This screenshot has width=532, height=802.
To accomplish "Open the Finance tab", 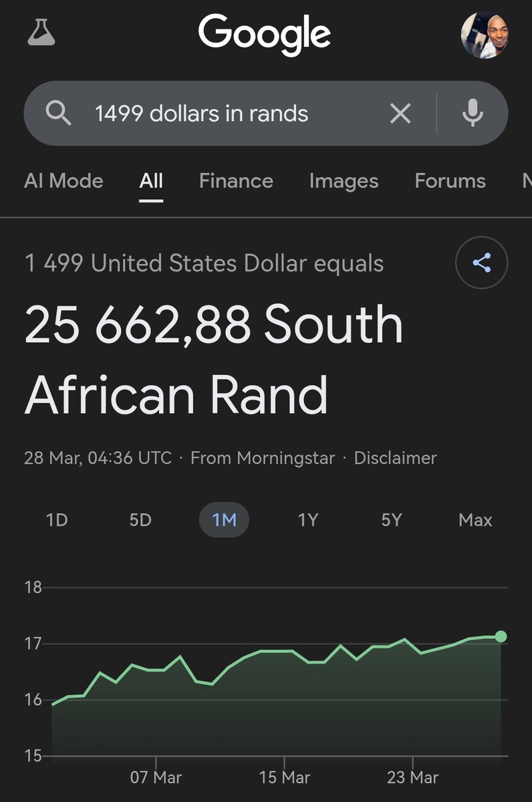I will tap(236, 181).
